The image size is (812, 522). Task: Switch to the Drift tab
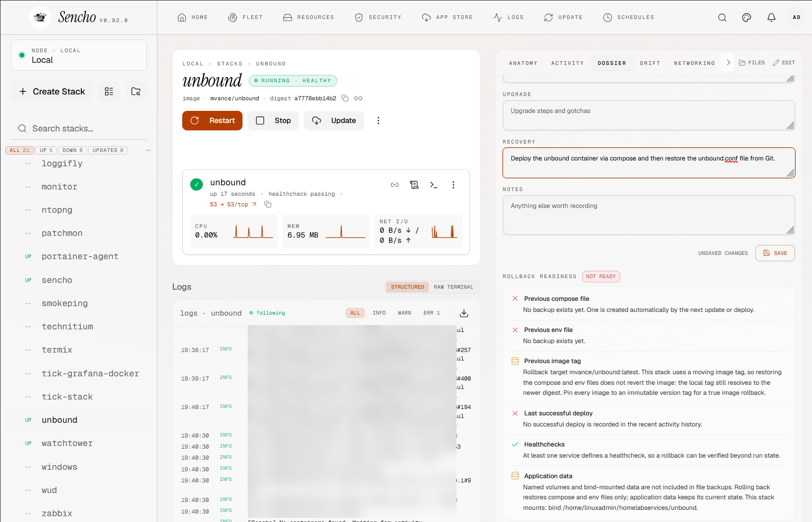tap(650, 63)
